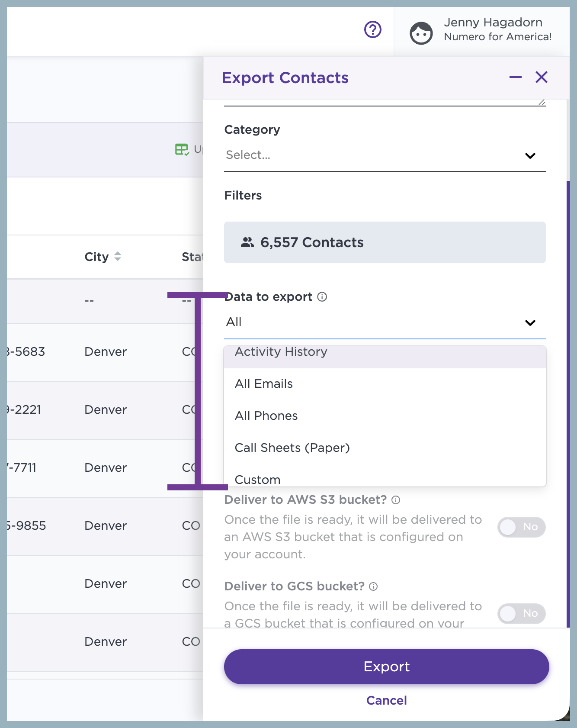This screenshot has width=577, height=728.
Task: Click the user avatar face icon
Action: pos(421,33)
